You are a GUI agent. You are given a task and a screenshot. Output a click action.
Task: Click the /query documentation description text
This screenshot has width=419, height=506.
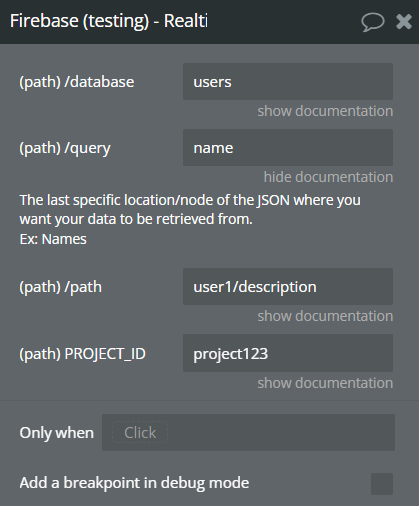click(190, 219)
